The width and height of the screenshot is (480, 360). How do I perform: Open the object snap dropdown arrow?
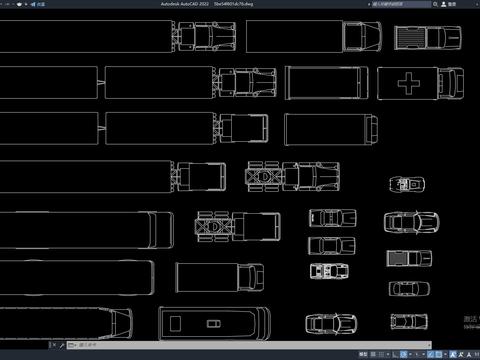[x=445, y=354]
